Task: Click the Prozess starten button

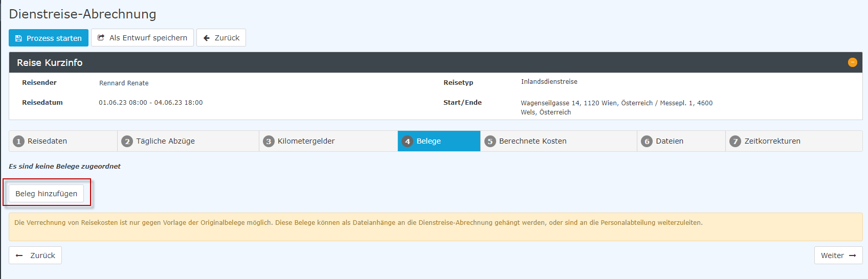Action: coord(49,38)
